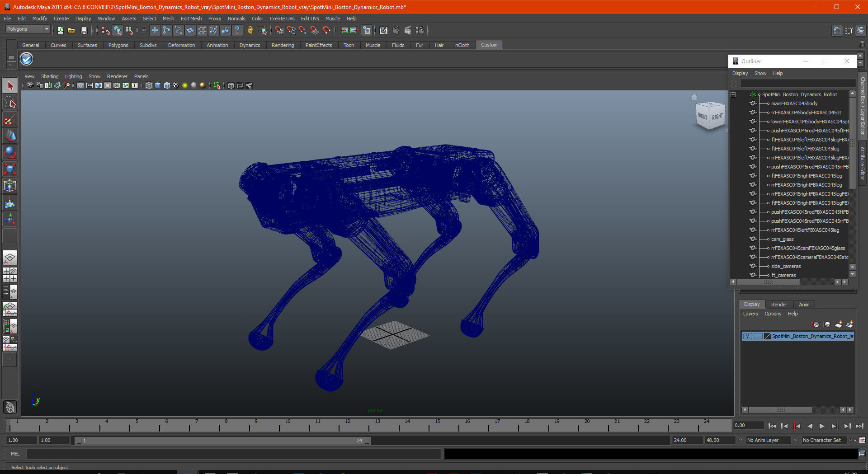Select the arrow Select Tool in toolbox
The height and width of the screenshot is (474, 868).
10,86
